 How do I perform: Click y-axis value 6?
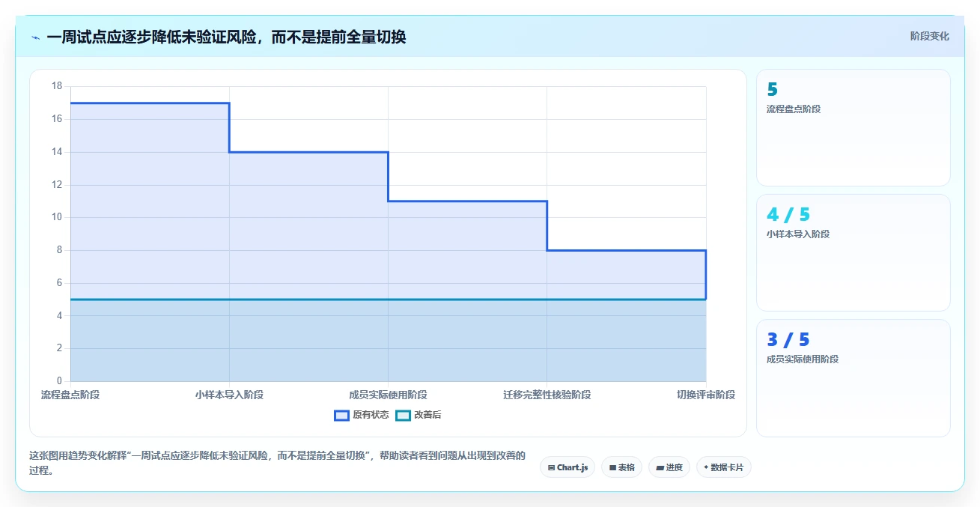[60, 283]
